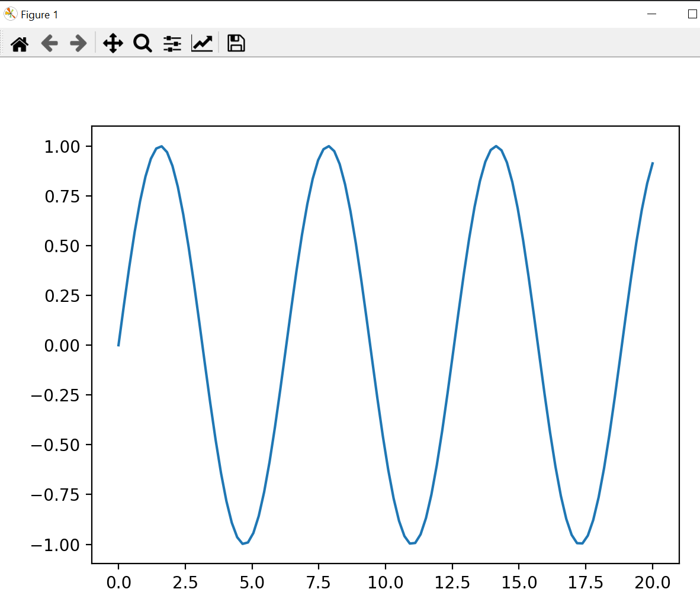The height and width of the screenshot is (602, 700).
Task: Maximize the Figure 1 window
Action: tap(692, 14)
